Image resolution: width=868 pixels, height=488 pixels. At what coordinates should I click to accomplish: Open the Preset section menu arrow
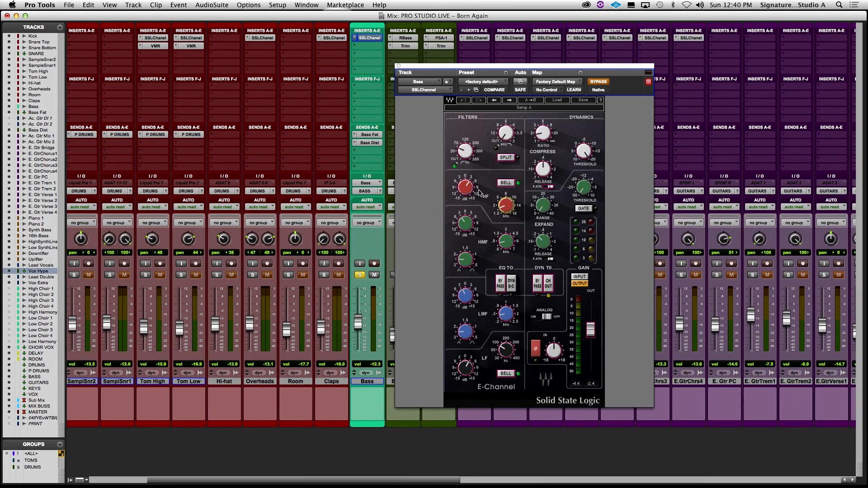[505, 73]
